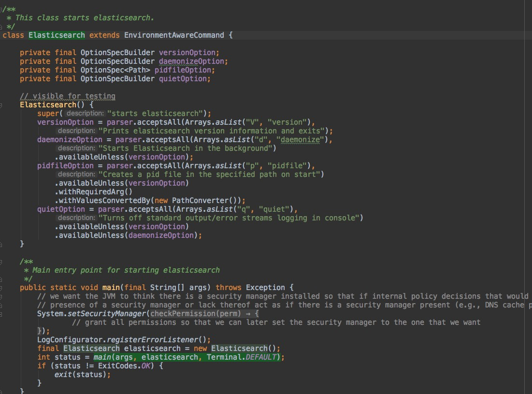Viewport: 532px width, 394px height.
Task: Collapse the 'Main entry point' Javadoc fold marker
Action: (x=1, y=262)
